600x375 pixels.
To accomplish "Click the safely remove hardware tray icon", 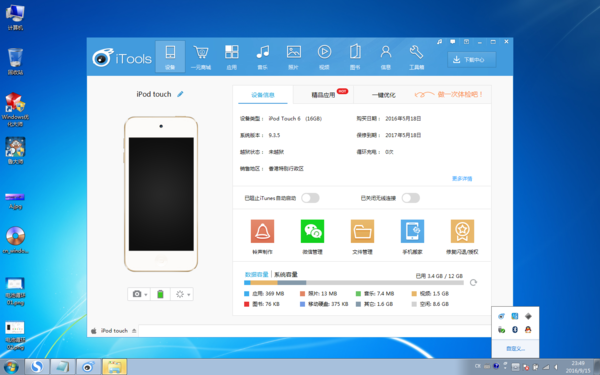I will (x=501, y=329).
